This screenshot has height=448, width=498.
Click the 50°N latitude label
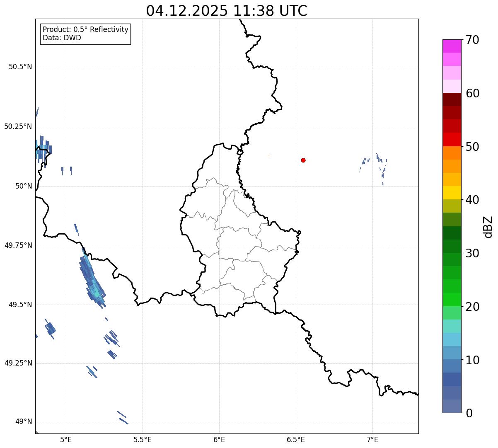(x=24, y=186)
